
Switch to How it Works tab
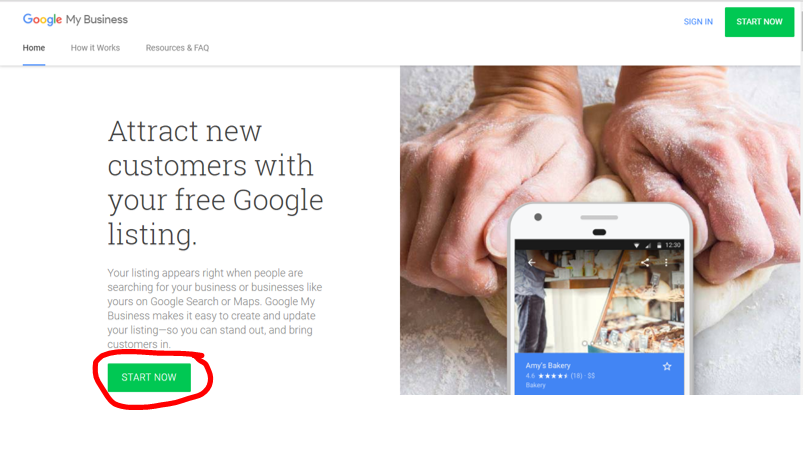pos(95,48)
